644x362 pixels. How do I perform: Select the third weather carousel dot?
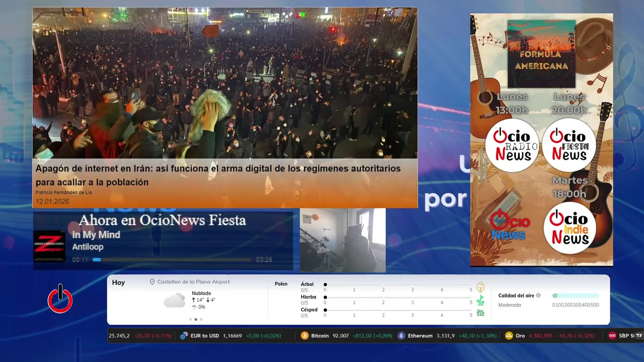(x=201, y=319)
